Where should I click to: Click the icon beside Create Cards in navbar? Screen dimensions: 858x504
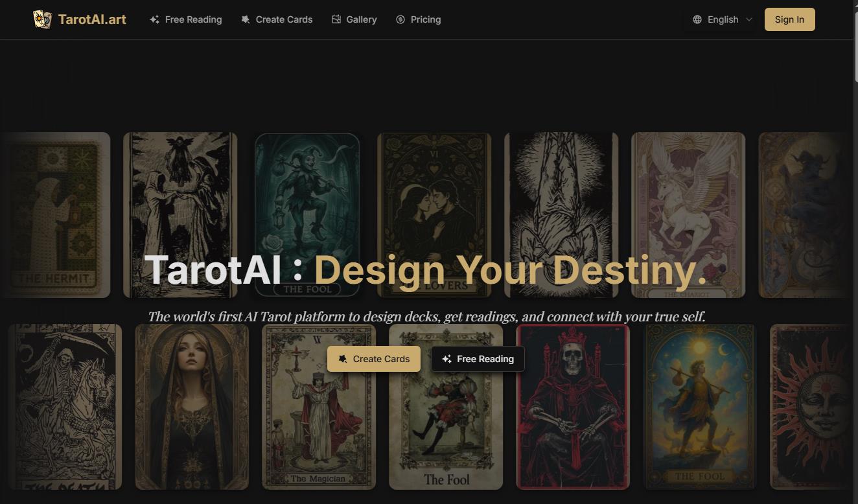pos(245,19)
